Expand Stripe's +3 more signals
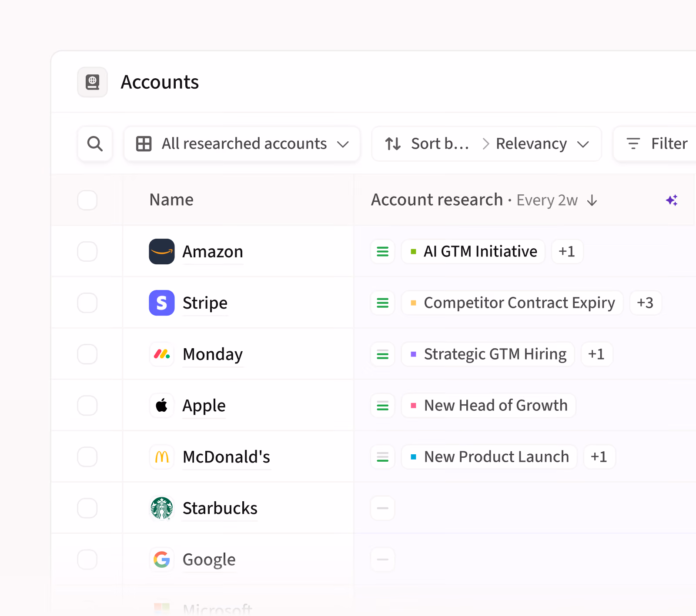Screen dimensions: 696x616 click(x=646, y=303)
